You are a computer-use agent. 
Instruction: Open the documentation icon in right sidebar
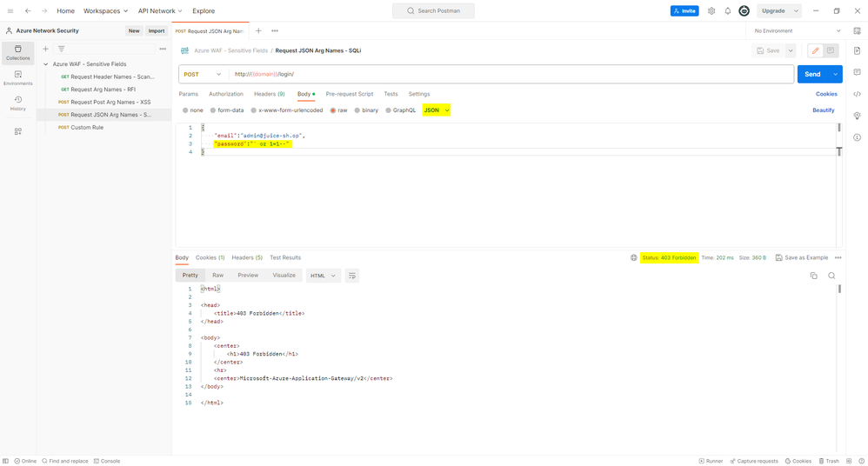(857, 51)
